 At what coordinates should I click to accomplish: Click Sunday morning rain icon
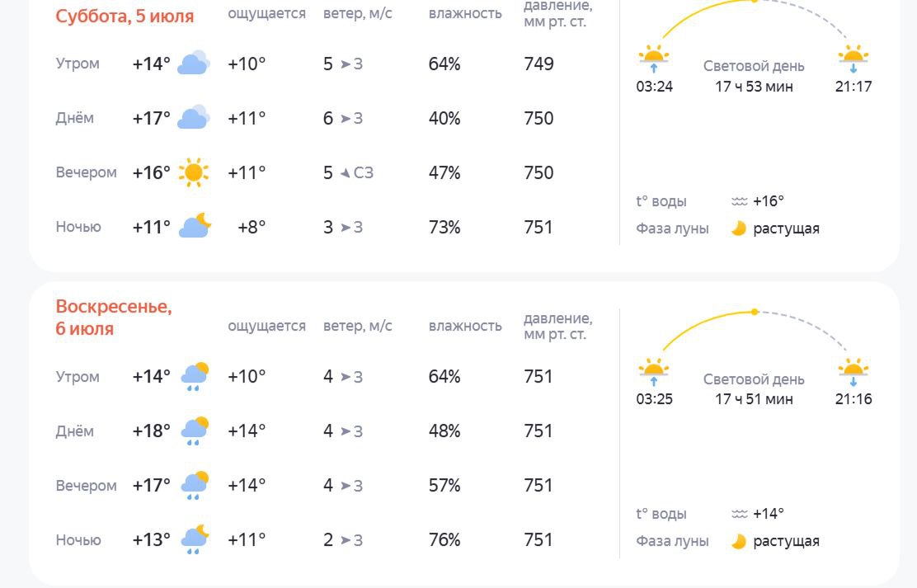click(x=195, y=377)
